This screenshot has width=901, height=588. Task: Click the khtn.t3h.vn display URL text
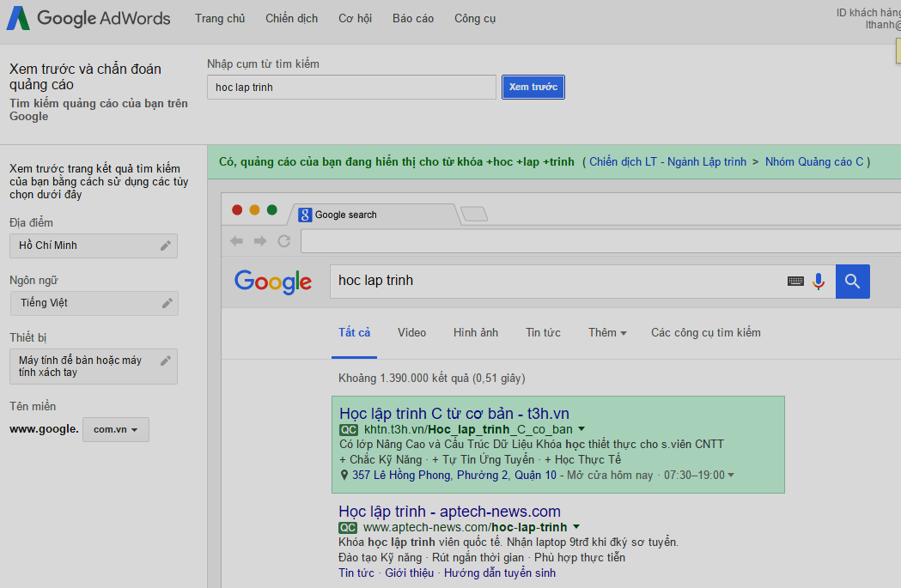pos(468,429)
